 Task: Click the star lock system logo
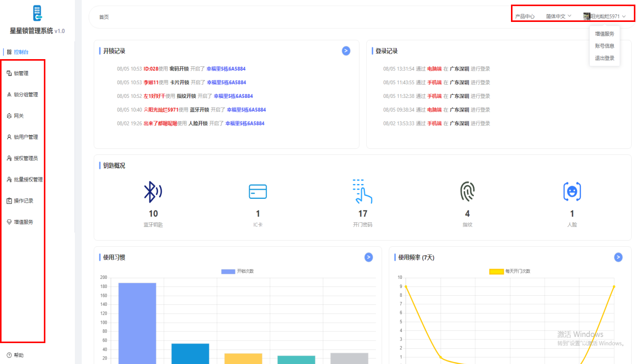tap(37, 13)
